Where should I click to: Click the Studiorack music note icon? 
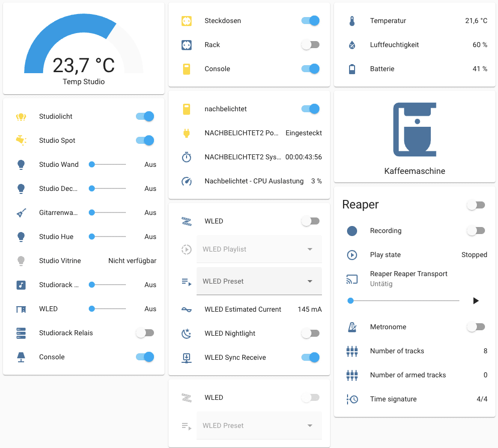(x=21, y=285)
